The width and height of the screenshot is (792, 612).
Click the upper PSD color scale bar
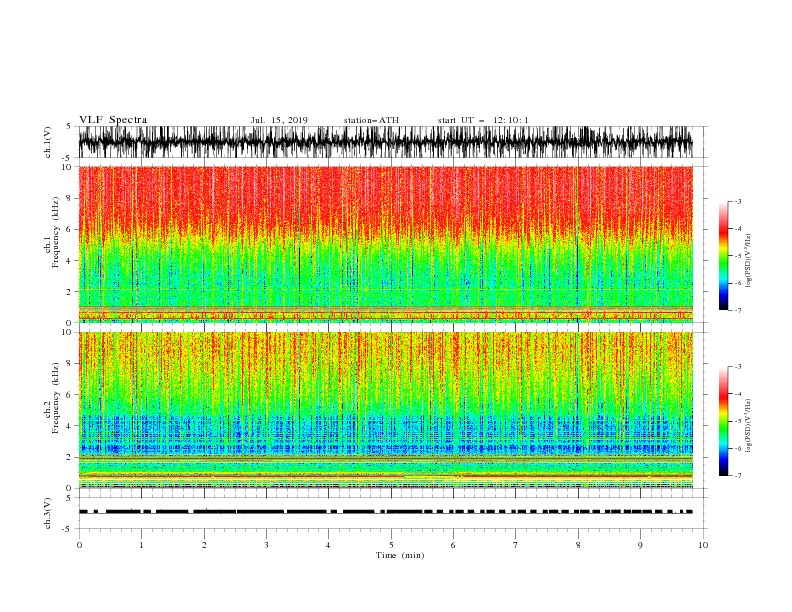point(723,256)
